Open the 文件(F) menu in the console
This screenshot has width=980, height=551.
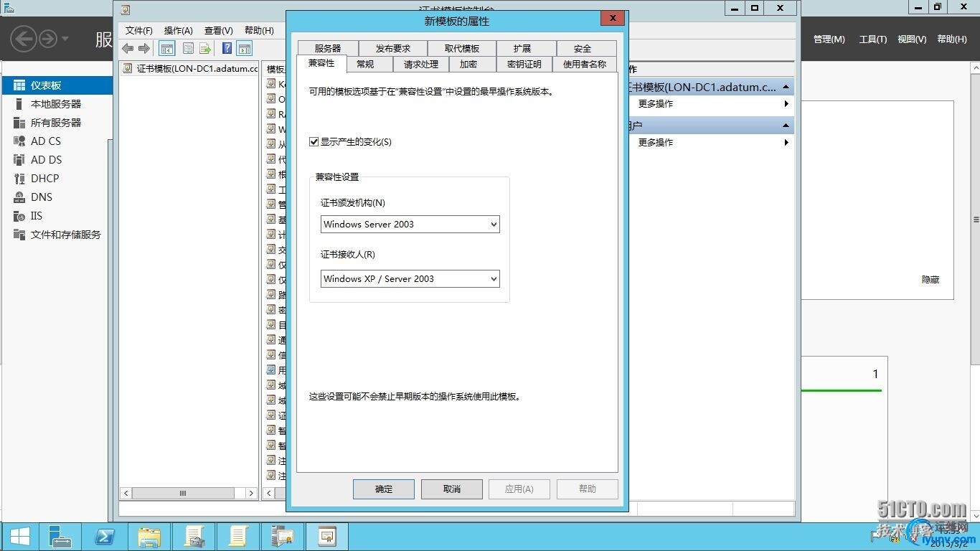139,31
